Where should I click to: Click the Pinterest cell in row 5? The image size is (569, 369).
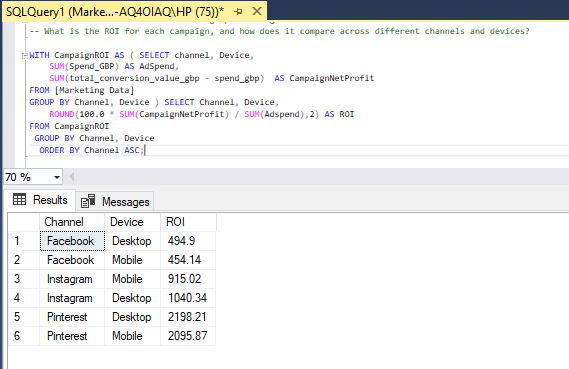(72, 317)
